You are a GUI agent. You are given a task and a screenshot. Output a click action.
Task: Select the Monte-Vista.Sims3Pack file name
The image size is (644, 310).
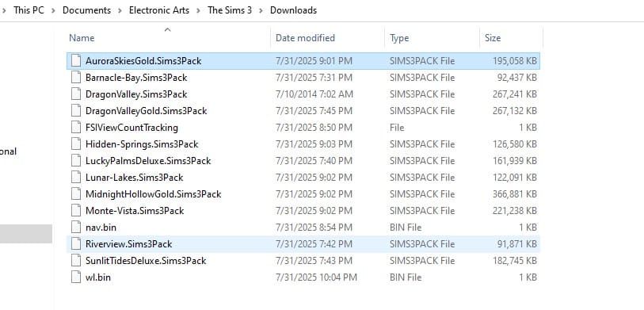coord(135,211)
